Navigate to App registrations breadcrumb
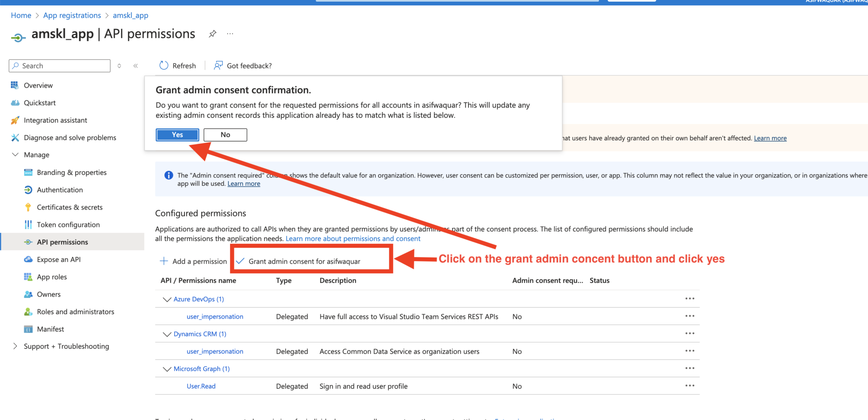Screen dimensions: 868x420 tap(72, 15)
